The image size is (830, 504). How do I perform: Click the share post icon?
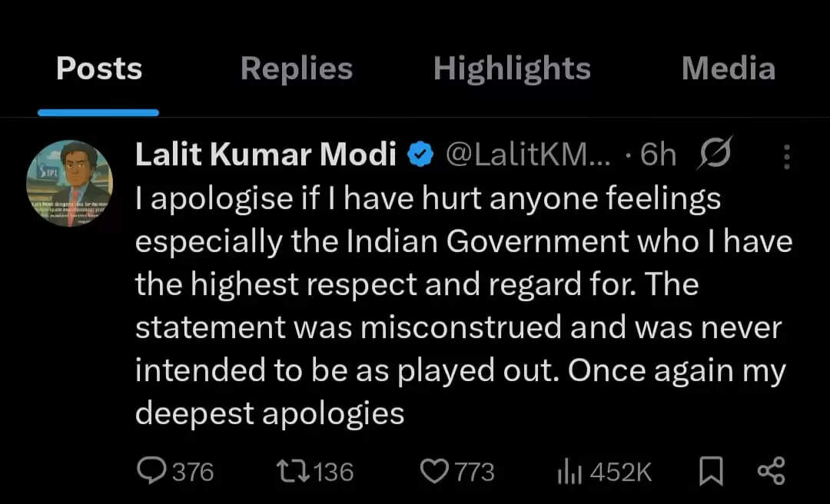[x=771, y=470]
